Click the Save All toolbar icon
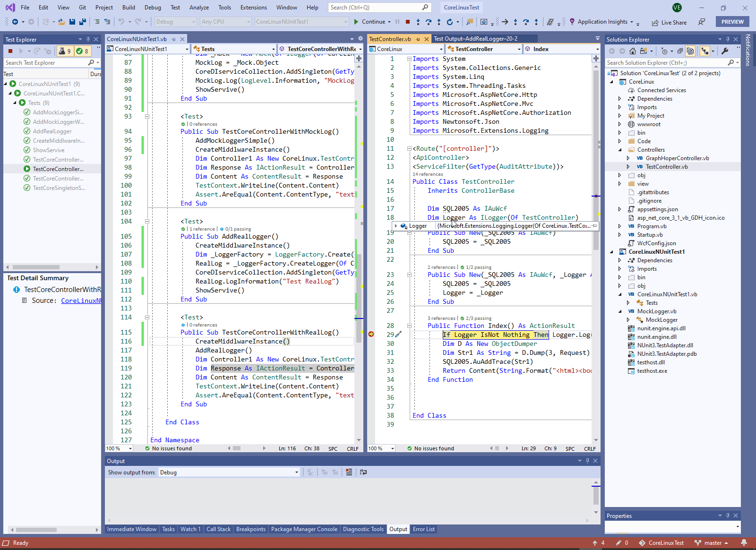Screen dimensions: 756x550 pyautogui.click(x=82, y=22)
